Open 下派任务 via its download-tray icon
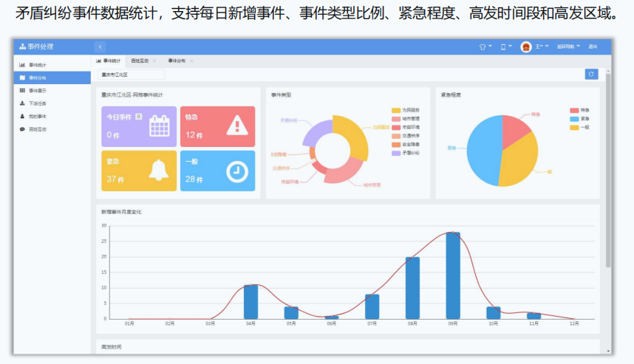 click(x=22, y=103)
